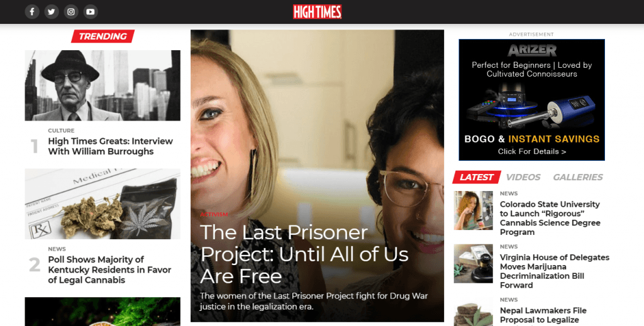Open the Arizer BOGO advertisement

click(x=531, y=100)
